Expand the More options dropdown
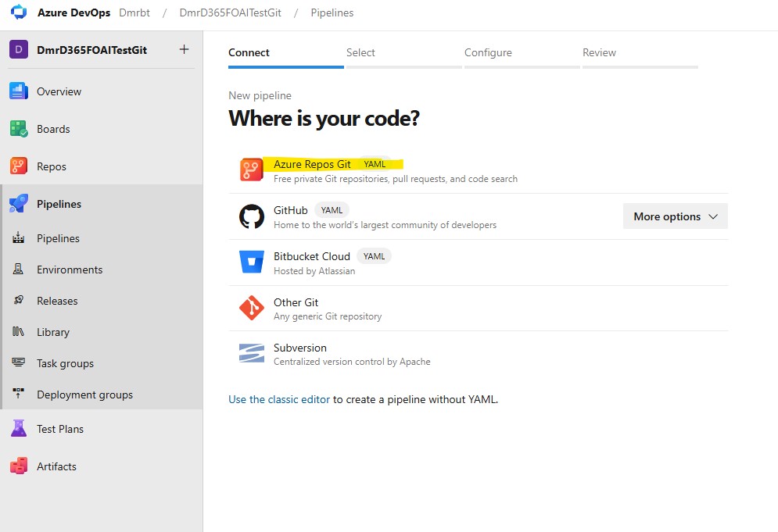This screenshot has width=778, height=532. coord(676,216)
